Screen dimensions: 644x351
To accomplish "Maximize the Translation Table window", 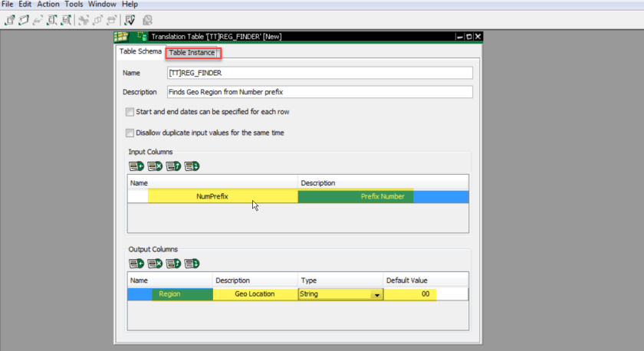I will pos(468,37).
